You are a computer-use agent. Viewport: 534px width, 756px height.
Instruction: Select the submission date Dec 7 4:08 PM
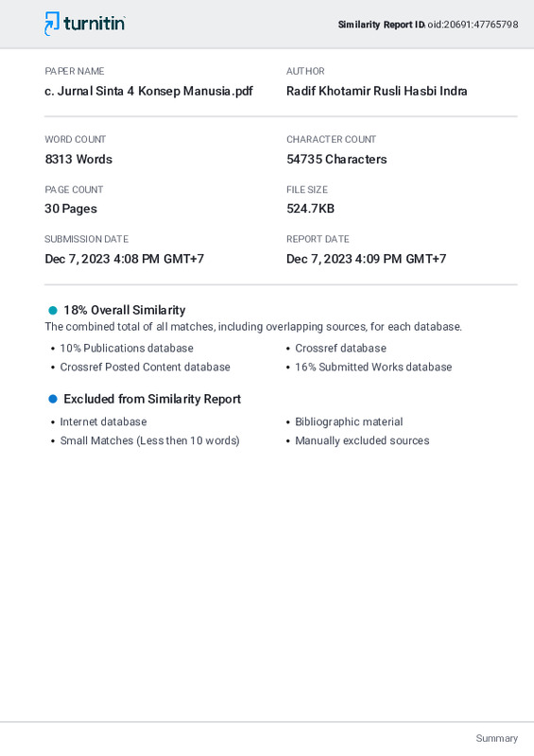pos(124,259)
